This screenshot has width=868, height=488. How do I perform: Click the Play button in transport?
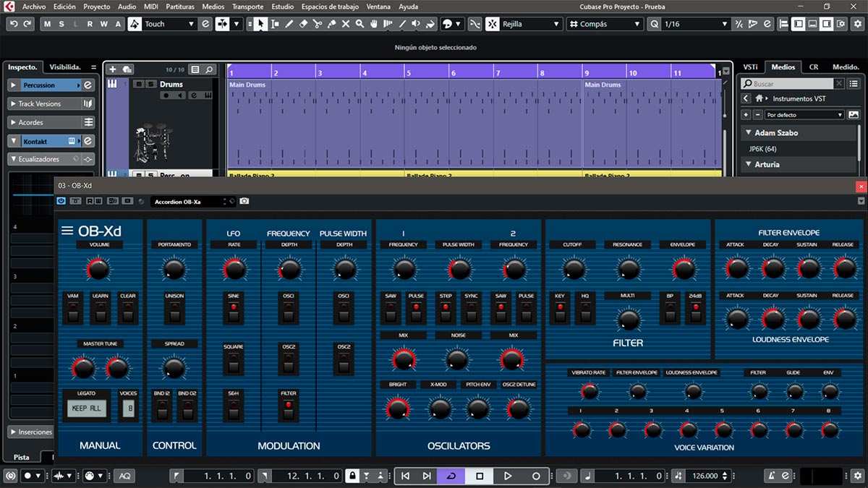(508, 476)
